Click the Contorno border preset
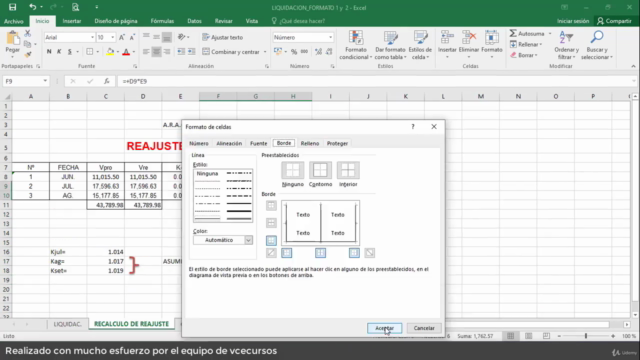Viewport: 640px width, 360px height. tap(320, 170)
